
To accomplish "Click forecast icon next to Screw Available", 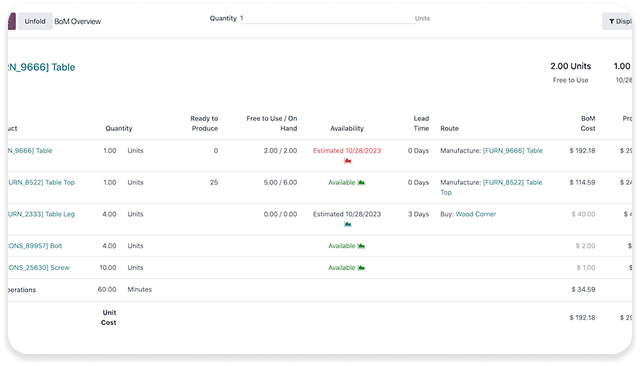I will [361, 268].
